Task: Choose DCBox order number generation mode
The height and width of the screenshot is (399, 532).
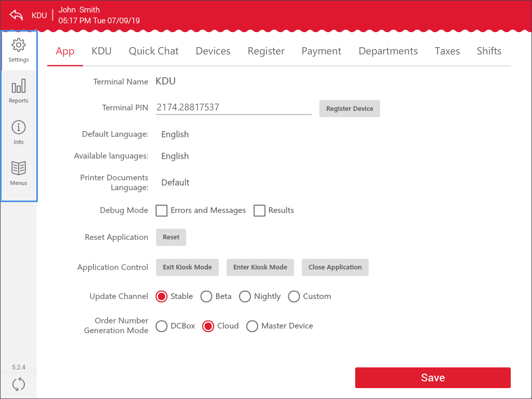Action: tap(162, 326)
